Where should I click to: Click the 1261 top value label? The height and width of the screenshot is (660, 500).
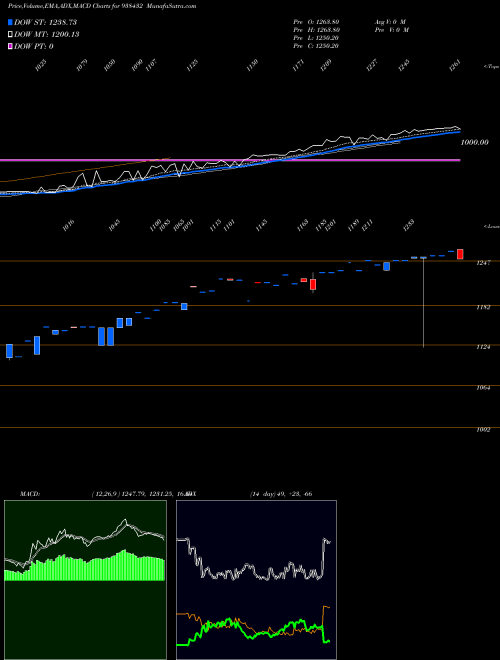pos(455,66)
